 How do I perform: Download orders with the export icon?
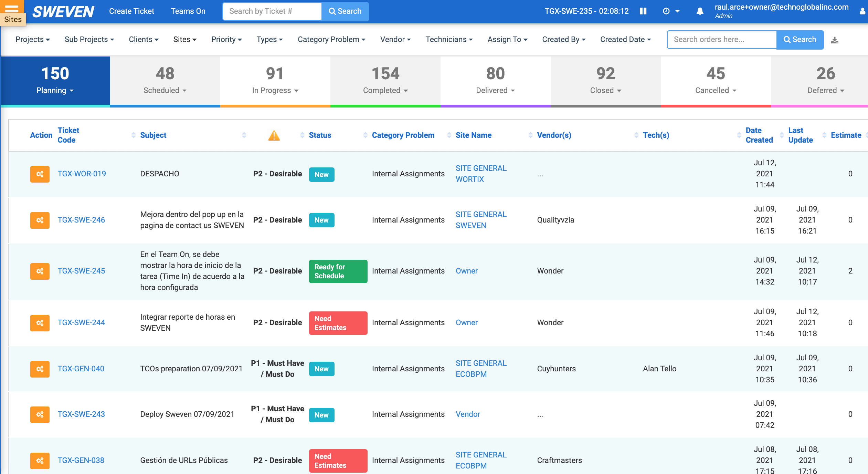[835, 40]
